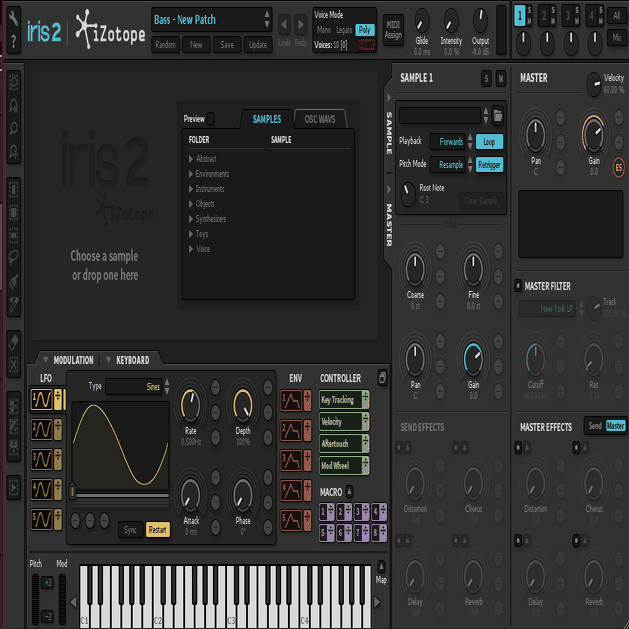This screenshot has width=629, height=629.
Task: Switch to the OSC WAVS tab
Action: [x=320, y=119]
